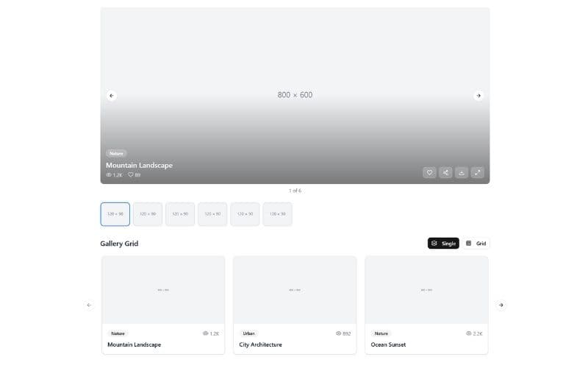Pick the sixth thumbnail in the strip

(277, 214)
